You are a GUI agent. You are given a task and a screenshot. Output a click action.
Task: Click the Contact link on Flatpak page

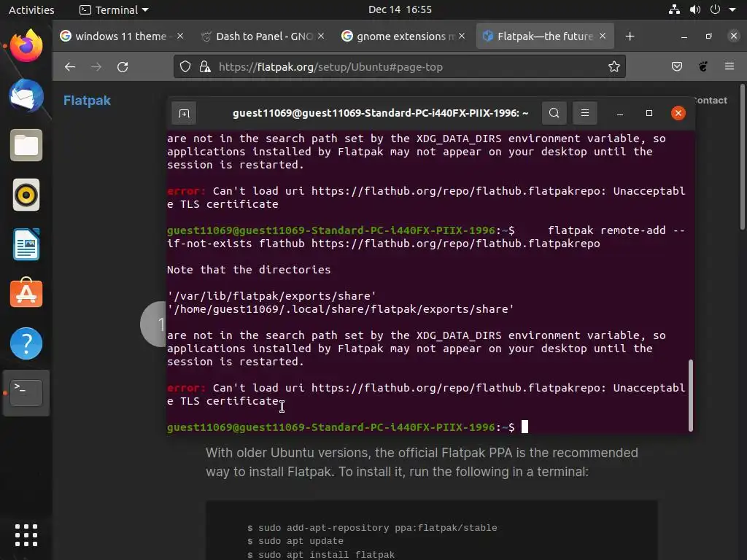click(711, 101)
